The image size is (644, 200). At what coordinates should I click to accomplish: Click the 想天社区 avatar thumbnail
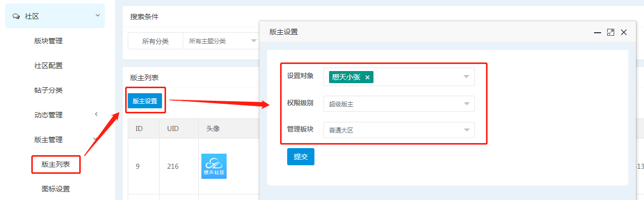(x=214, y=166)
